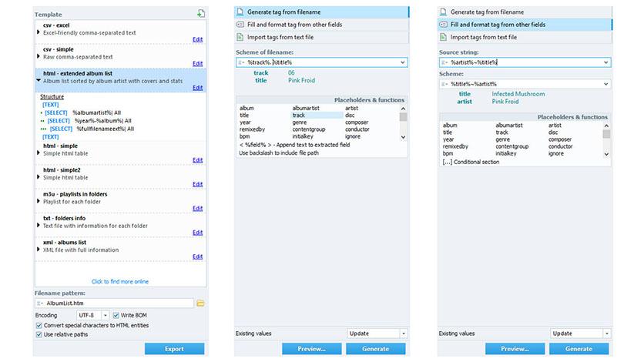Click the %artist%~%title% source string field
644x362 pixels.
coord(525,62)
